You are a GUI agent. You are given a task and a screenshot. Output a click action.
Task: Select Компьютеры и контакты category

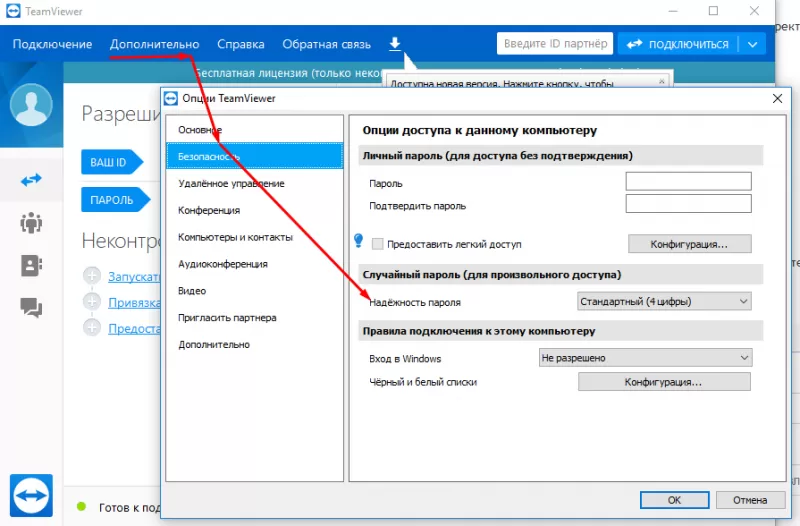[255, 237]
